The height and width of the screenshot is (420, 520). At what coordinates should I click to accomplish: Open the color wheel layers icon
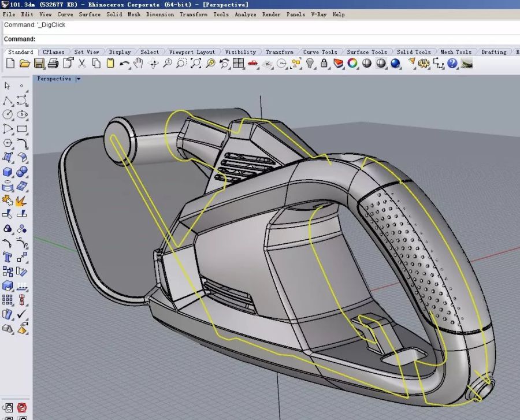pos(352,64)
